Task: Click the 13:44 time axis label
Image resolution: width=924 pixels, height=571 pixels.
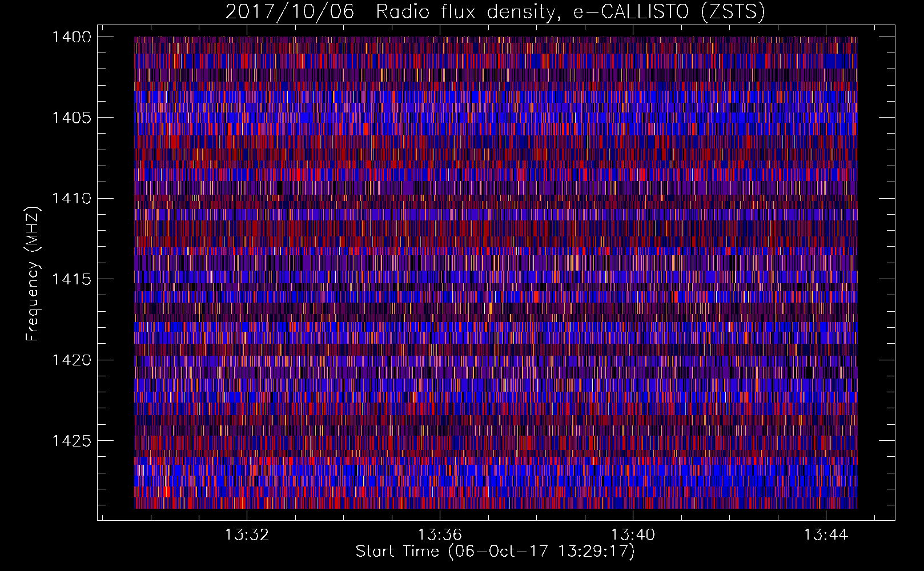Action: 826,535
